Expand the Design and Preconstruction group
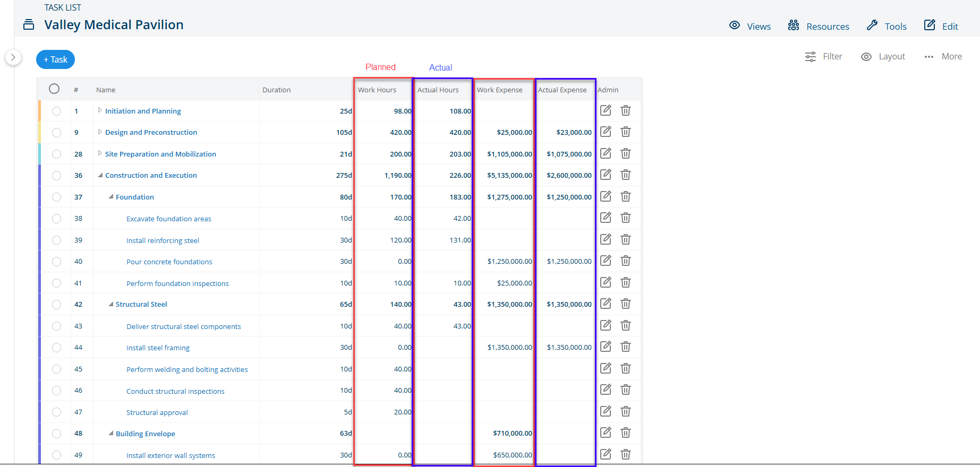 [100, 132]
